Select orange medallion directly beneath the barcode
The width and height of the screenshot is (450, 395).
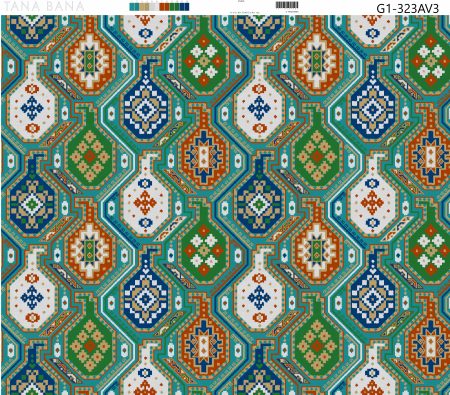[x=317, y=61]
